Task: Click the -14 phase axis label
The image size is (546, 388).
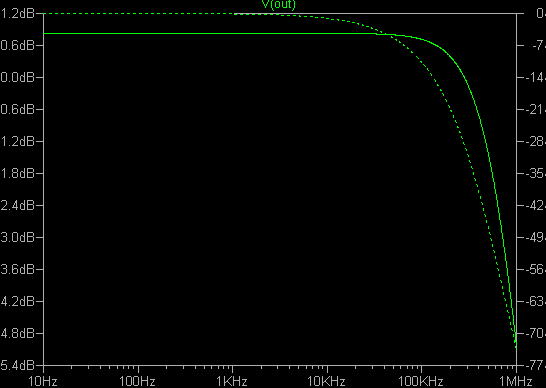Action: coord(536,77)
